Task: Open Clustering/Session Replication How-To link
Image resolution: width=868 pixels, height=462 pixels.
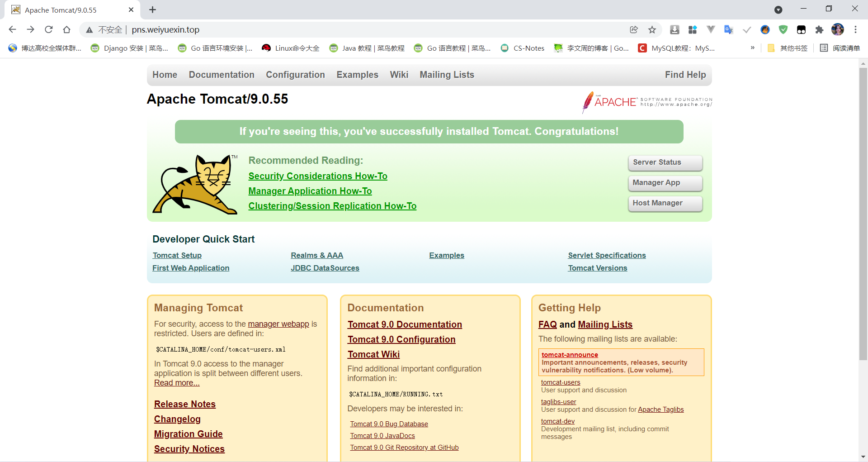Action: (332, 206)
